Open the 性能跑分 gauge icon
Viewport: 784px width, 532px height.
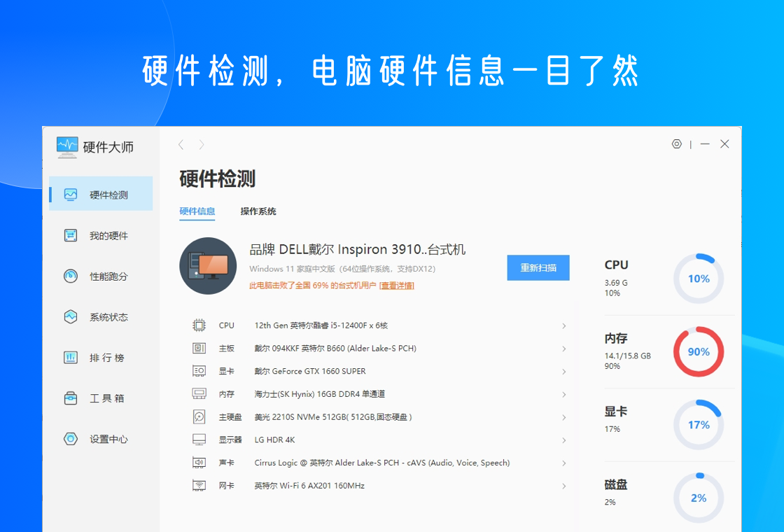(x=71, y=276)
